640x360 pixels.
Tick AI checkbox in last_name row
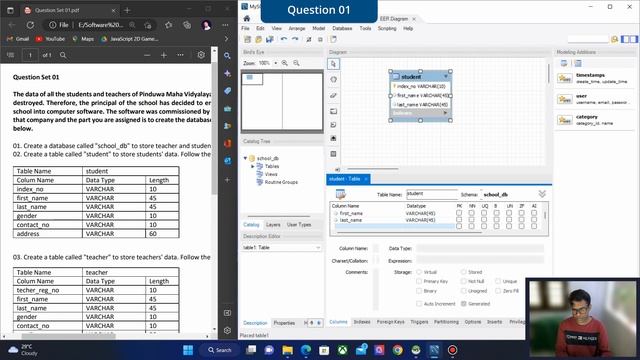[534, 220]
